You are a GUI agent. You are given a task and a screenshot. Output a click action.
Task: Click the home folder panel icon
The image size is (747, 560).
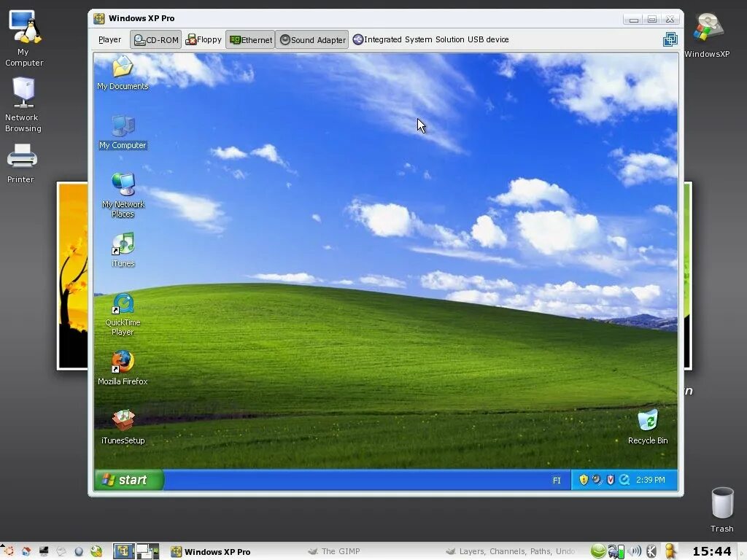tap(26, 551)
